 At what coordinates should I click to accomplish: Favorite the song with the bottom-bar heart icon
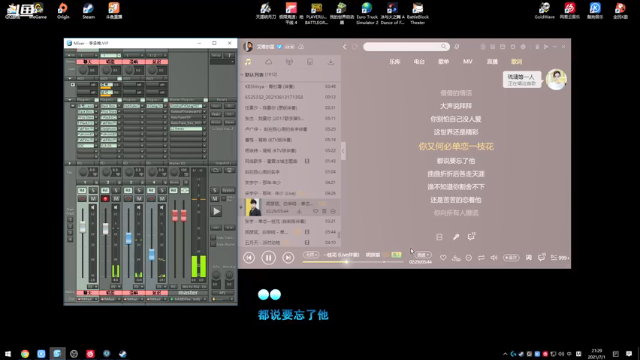[443, 258]
